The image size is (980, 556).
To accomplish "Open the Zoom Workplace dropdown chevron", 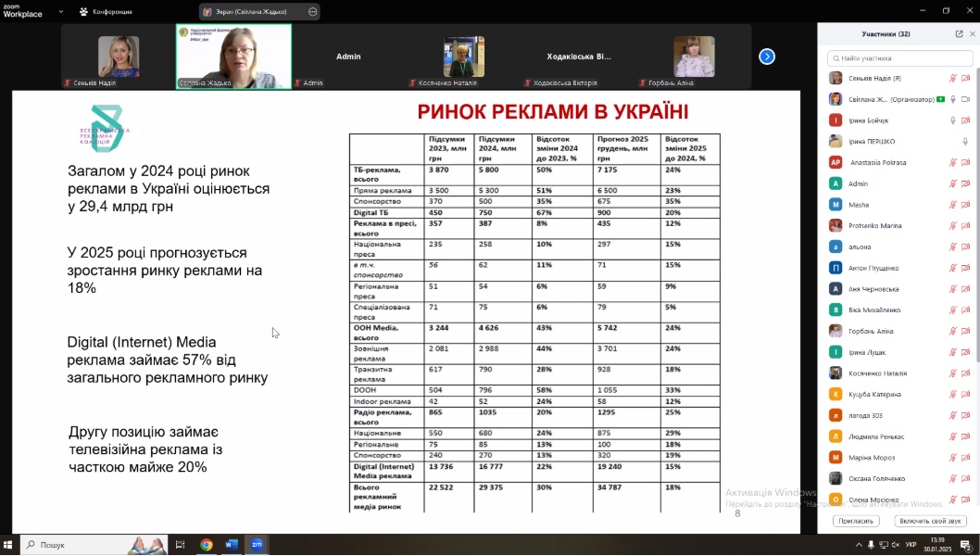I will pos(60,11).
